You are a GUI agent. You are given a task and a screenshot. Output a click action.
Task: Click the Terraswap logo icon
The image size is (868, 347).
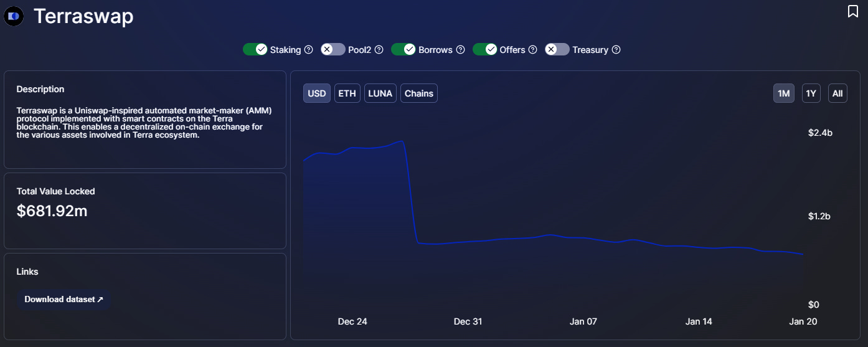pyautogui.click(x=14, y=17)
